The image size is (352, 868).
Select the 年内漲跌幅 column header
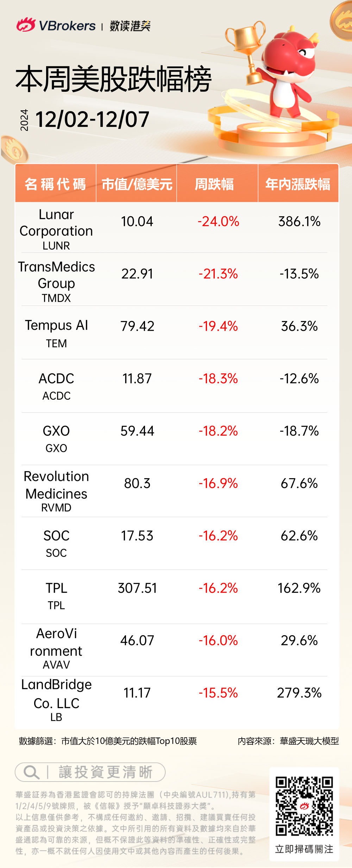pos(298,184)
